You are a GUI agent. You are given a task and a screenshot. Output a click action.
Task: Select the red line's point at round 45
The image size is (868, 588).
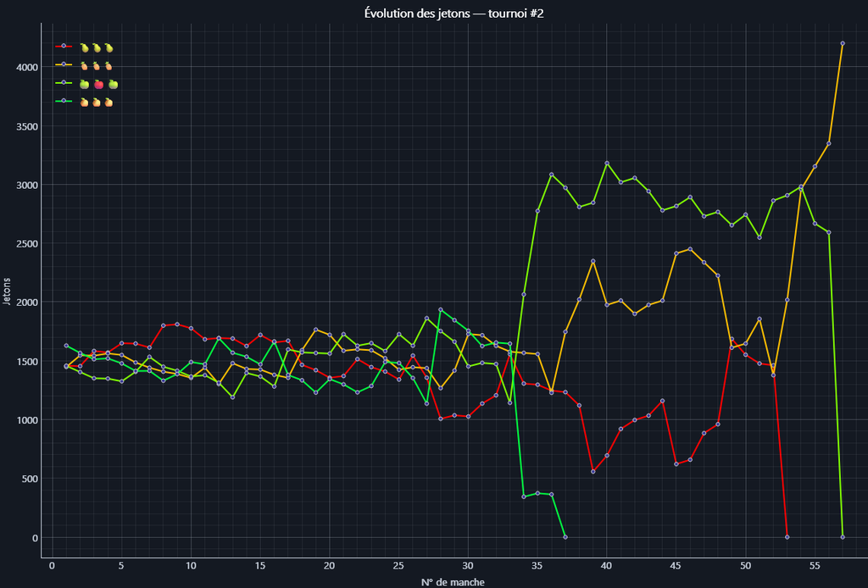(676, 464)
